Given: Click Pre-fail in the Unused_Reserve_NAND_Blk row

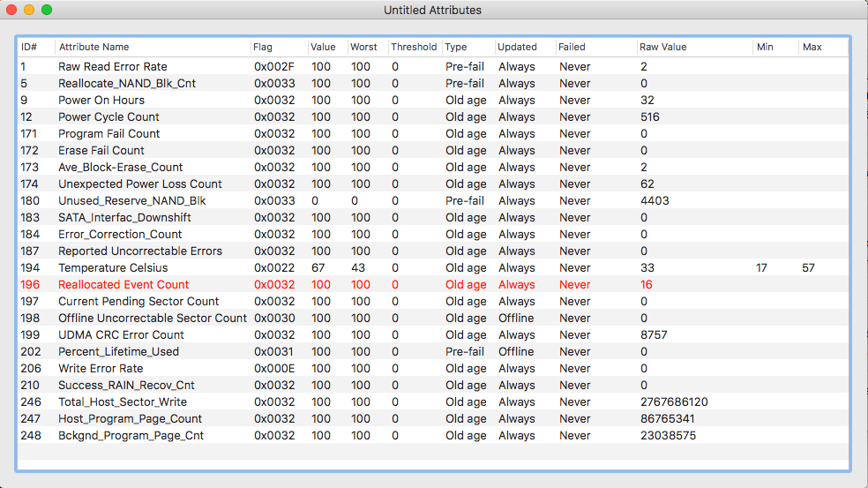Looking at the screenshot, I should [465, 200].
